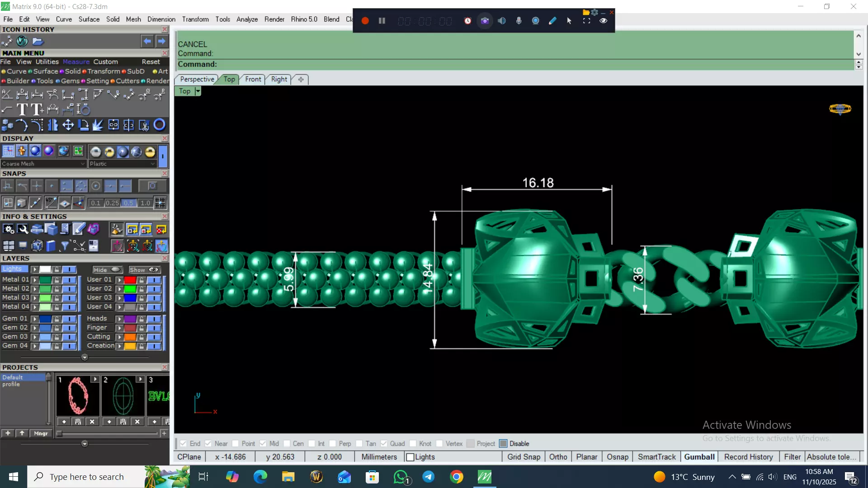
Task: Toggle Ortho in the status bar
Action: point(558,457)
